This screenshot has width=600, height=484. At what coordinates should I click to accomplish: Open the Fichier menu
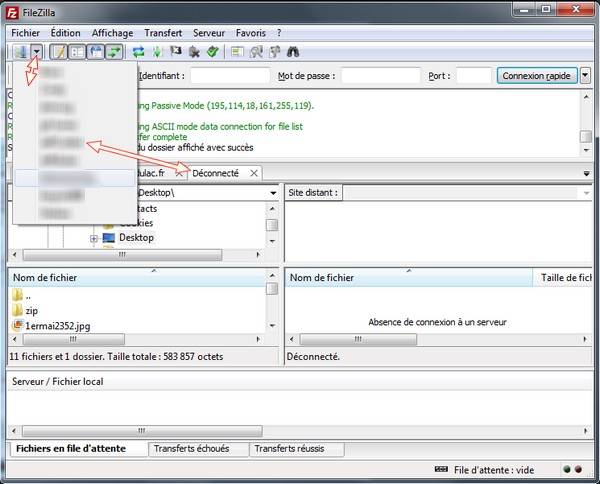[x=25, y=33]
